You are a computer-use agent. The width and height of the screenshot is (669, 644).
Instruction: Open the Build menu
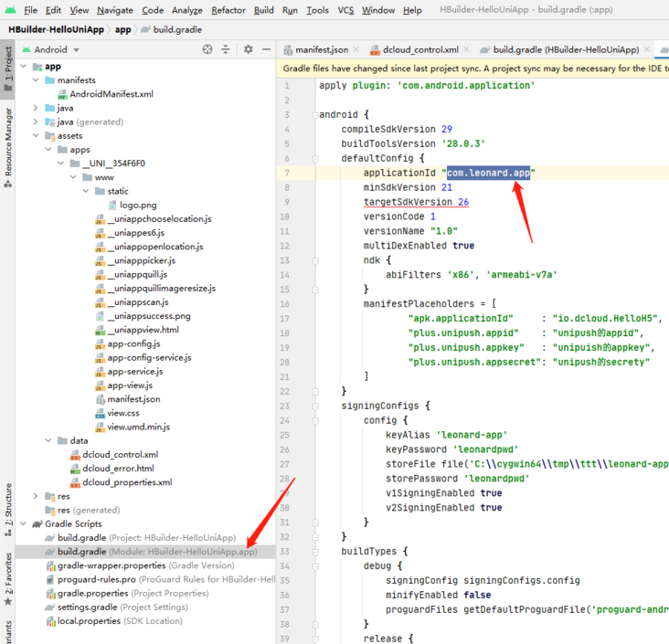pyautogui.click(x=264, y=10)
